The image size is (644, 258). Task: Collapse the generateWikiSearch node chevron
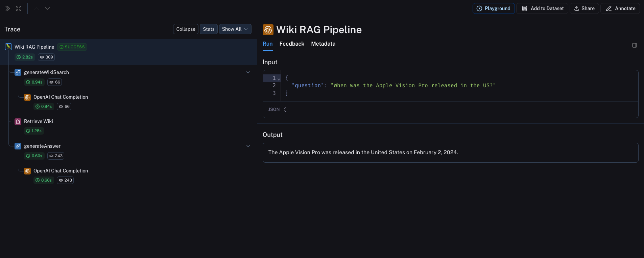tap(248, 72)
